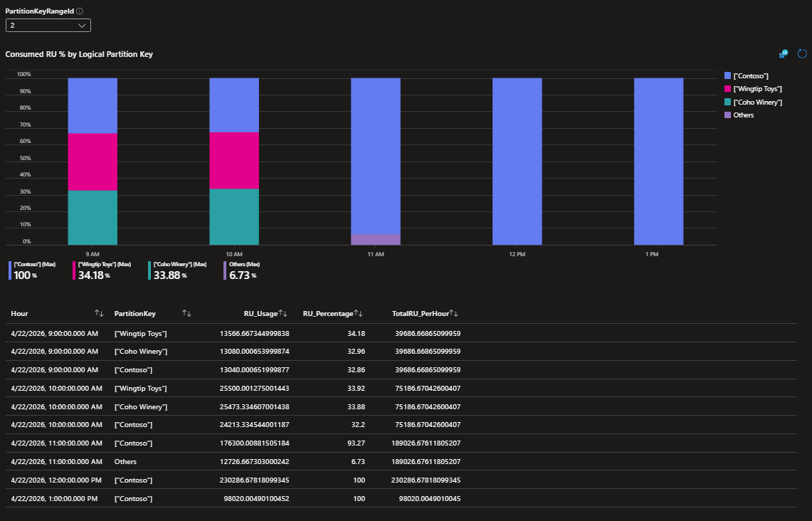Open the PartitionKeyRangeId dropdown showing 2
The image size is (812, 521).
[x=48, y=26]
